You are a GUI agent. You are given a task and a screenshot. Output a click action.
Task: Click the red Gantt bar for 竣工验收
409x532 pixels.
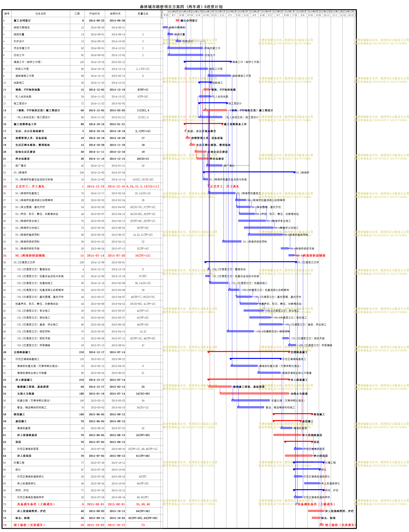pos(321,525)
